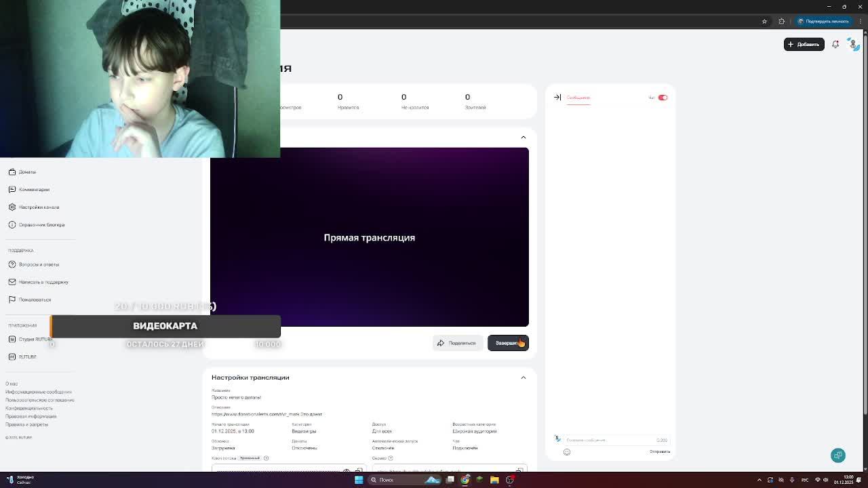868x488 pixels.
Task: Open Chrome from the taskbar
Action: (465, 480)
